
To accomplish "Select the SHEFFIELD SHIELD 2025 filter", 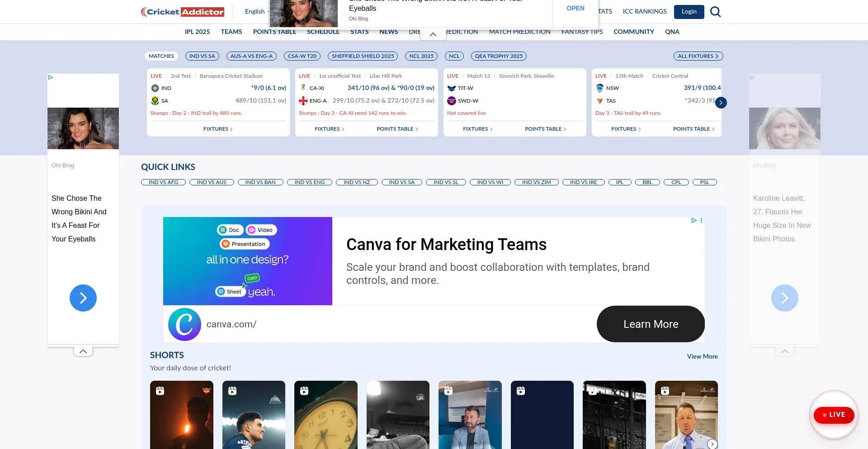I will coord(363,56).
